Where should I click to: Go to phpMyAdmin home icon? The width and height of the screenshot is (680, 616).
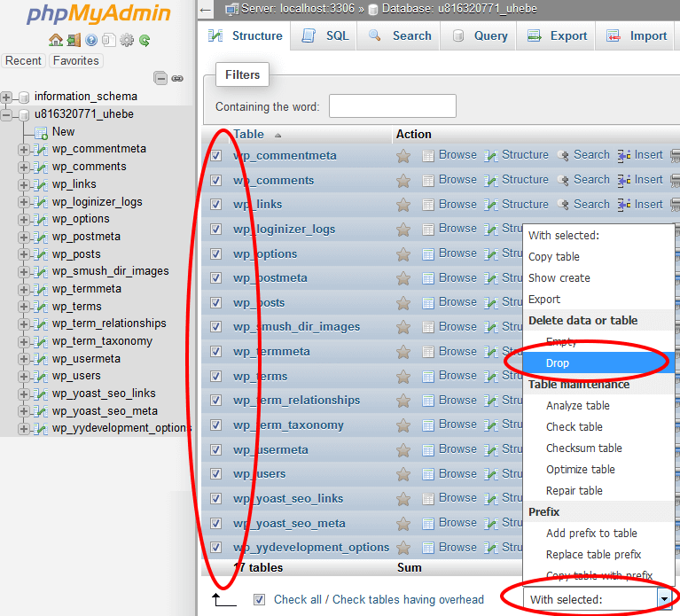[56, 40]
